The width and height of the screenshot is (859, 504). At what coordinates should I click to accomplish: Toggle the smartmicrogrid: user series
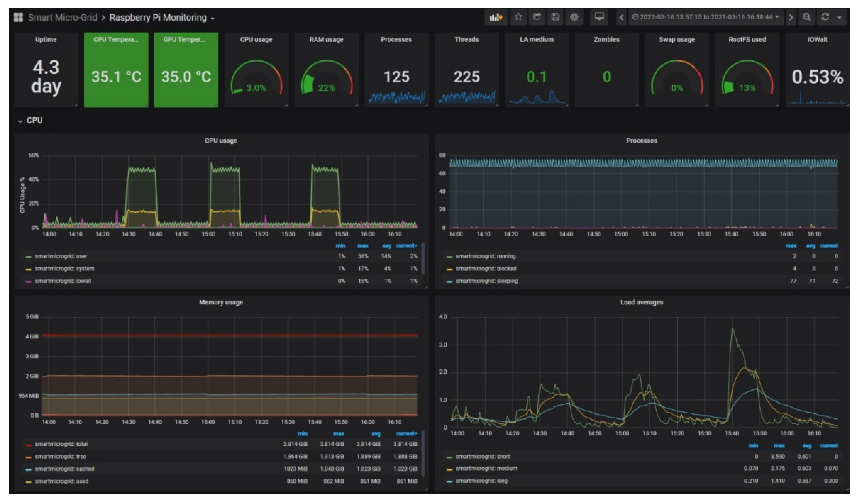[x=61, y=256]
